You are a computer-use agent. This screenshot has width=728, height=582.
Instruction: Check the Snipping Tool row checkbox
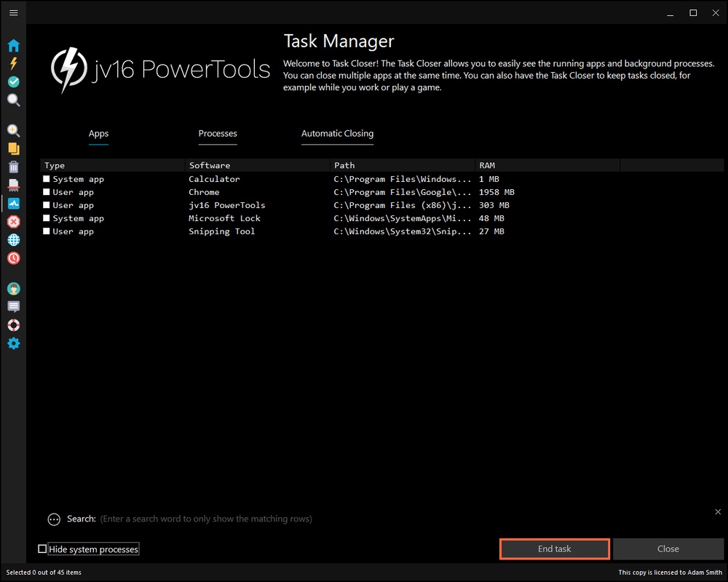47,231
